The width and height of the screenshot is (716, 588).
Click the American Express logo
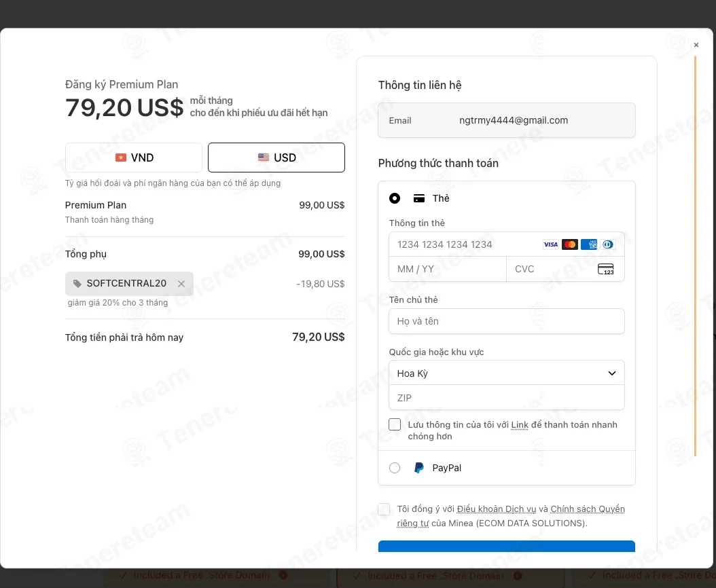click(589, 244)
